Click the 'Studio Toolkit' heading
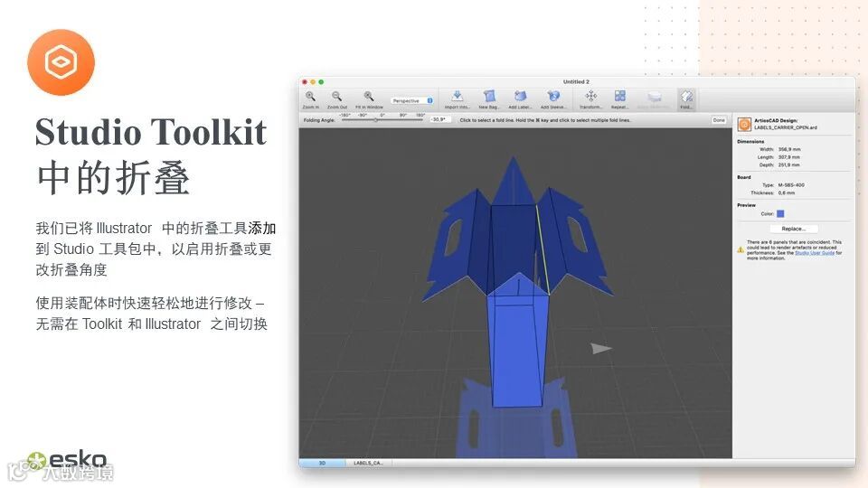Viewport: 868px width, 488px height. (x=151, y=132)
